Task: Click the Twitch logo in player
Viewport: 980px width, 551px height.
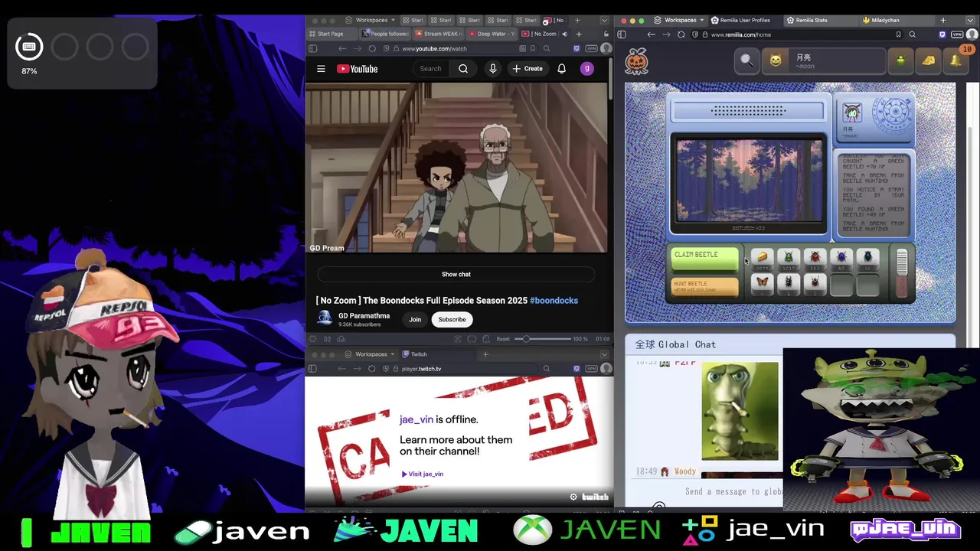Action: pos(595,497)
